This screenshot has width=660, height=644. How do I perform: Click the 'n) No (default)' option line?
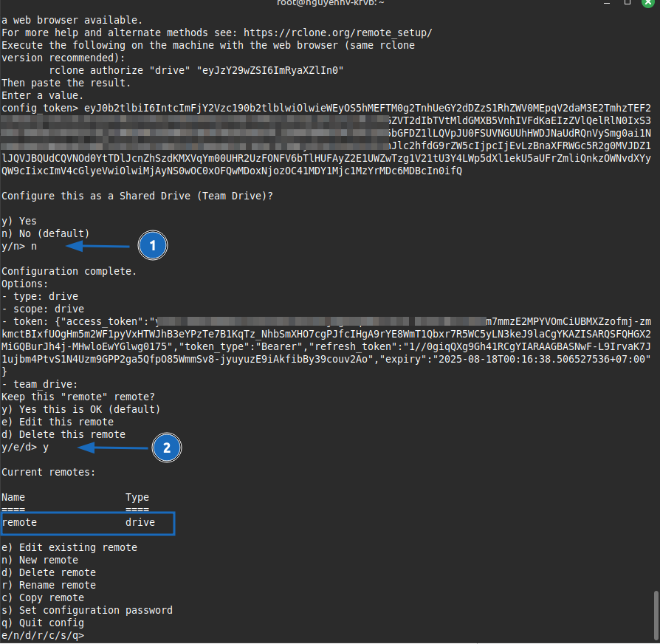pos(45,233)
